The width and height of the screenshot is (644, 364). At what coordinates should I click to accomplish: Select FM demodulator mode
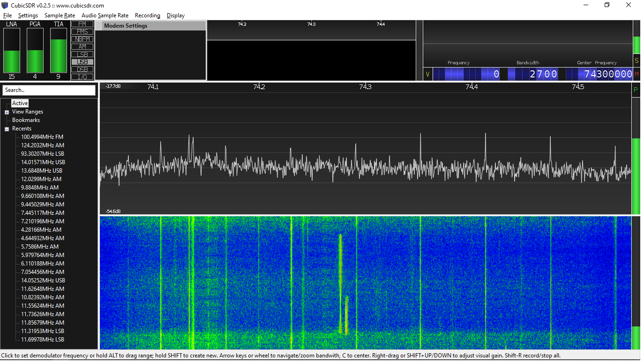(x=82, y=24)
